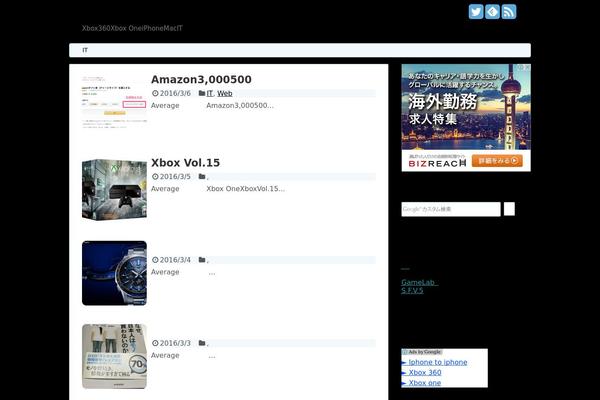This screenshot has width=600, height=400.
Task: Click the Feedly icon in header
Action: coord(492,12)
